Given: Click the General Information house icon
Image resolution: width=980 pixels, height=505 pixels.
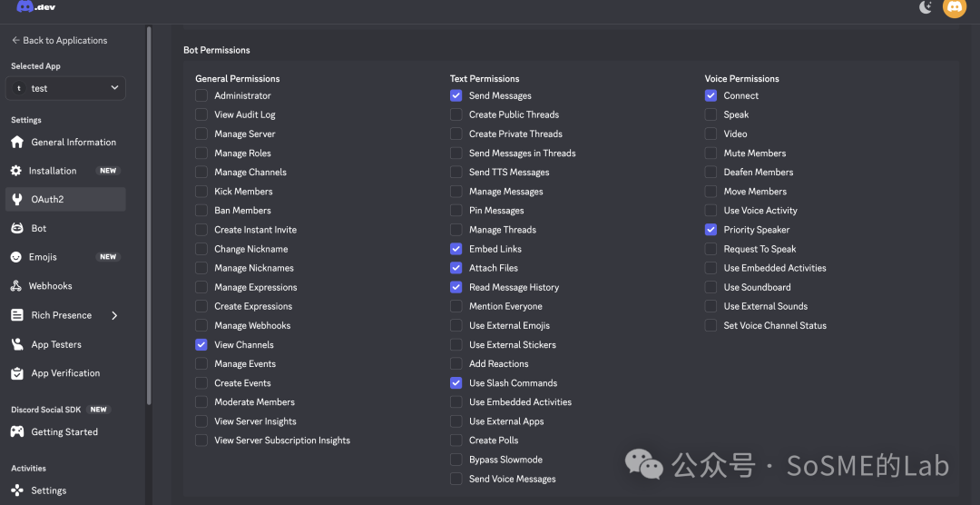Looking at the screenshot, I should pyautogui.click(x=16, y=143).
